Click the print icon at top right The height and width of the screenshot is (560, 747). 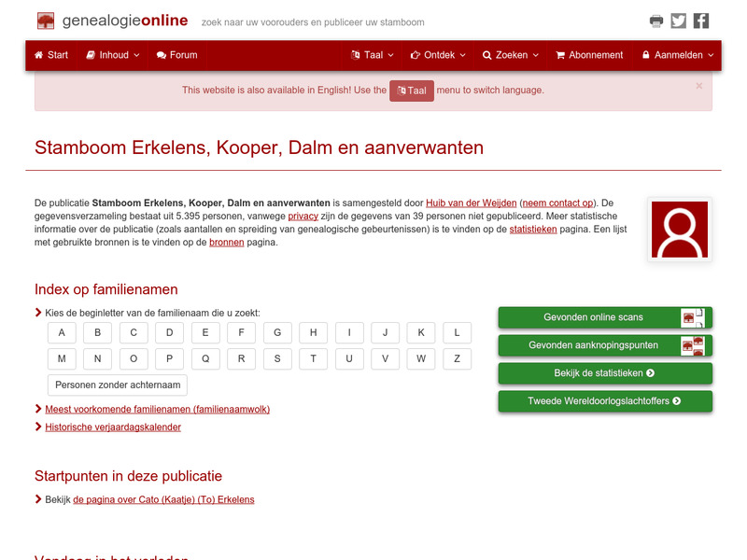655,21
